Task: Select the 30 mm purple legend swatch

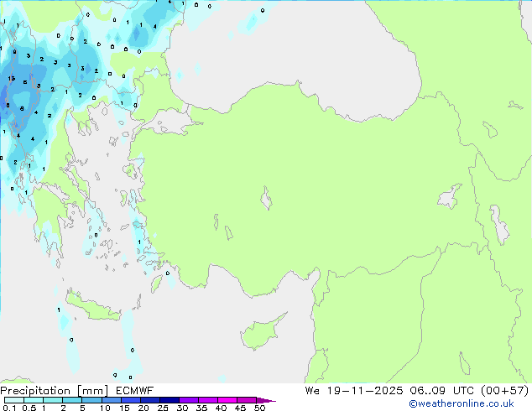Action: (188, 400)
